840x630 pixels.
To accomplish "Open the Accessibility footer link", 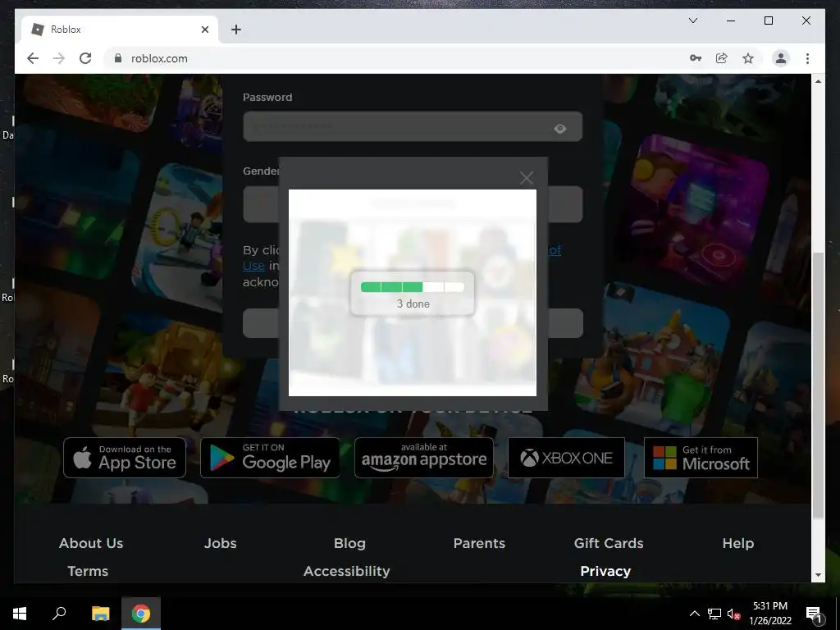I will (347, 571).
